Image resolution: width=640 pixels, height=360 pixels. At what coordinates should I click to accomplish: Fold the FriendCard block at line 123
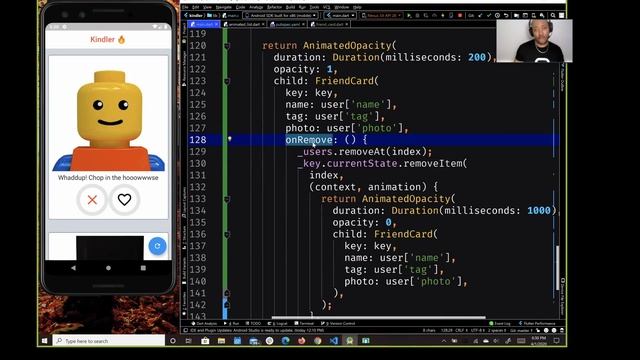(227, 81)
